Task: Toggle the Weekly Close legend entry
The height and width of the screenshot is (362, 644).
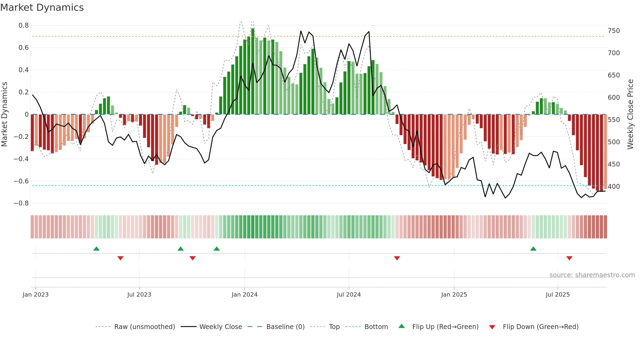Action: pyautogui.click(x=211, y=327)
